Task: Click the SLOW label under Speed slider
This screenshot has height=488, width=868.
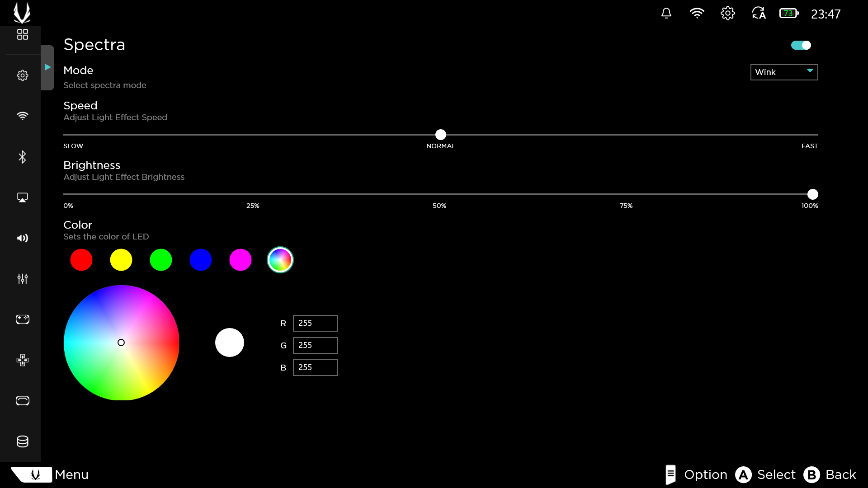Action: coord(73,146)
